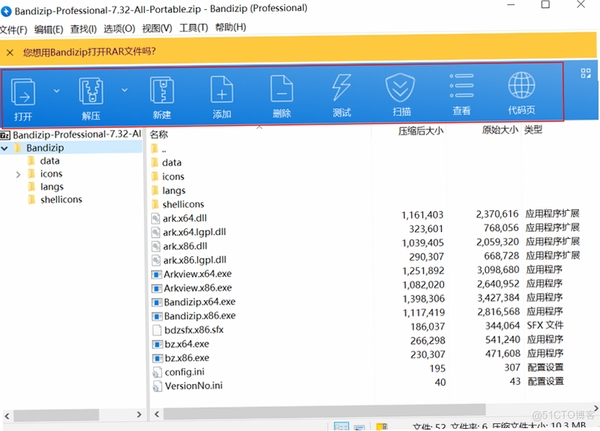Image resolution: width=600 pixels, height=431 pixels.
Task: Select data folder in file list
Action: 171,163
